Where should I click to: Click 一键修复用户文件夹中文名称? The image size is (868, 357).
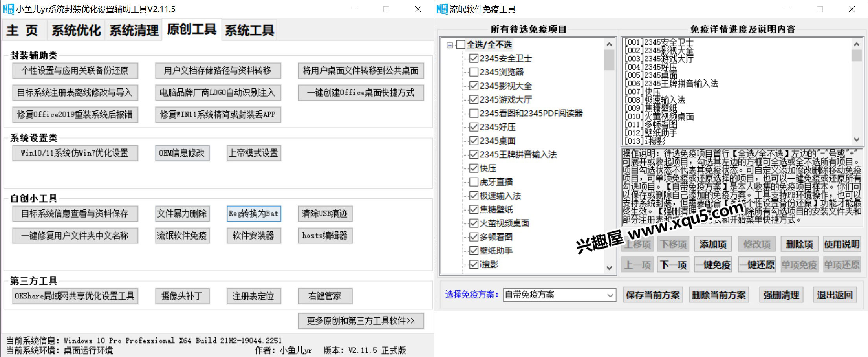tap(75, 236)
